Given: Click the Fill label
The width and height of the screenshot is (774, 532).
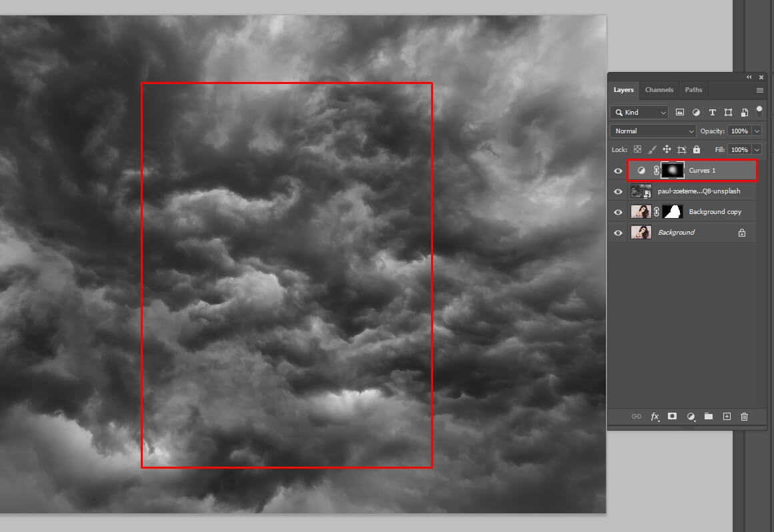Looking at the screenshot, I should [720, 150].
